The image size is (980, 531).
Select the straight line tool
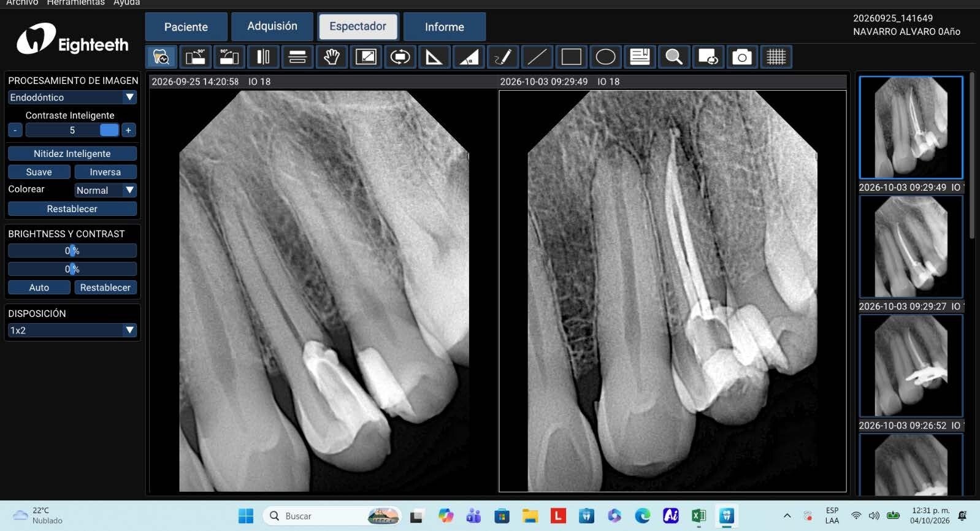(x=537, y=57)
